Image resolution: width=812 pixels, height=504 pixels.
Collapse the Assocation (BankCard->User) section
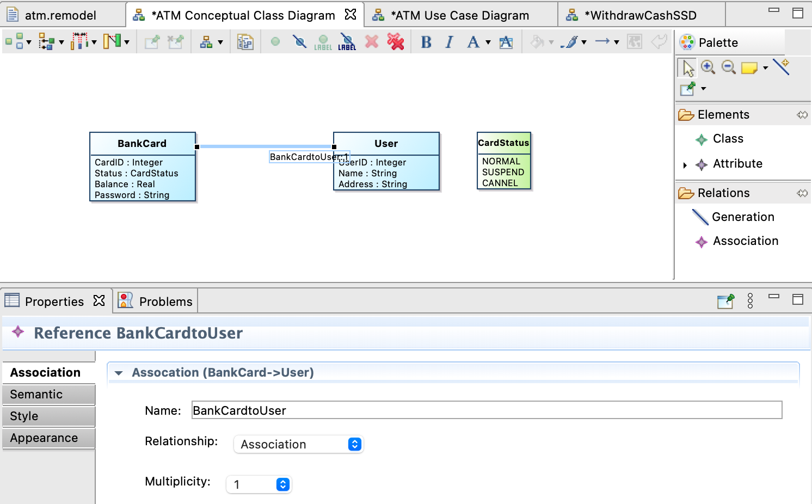(x=119, y=373)
